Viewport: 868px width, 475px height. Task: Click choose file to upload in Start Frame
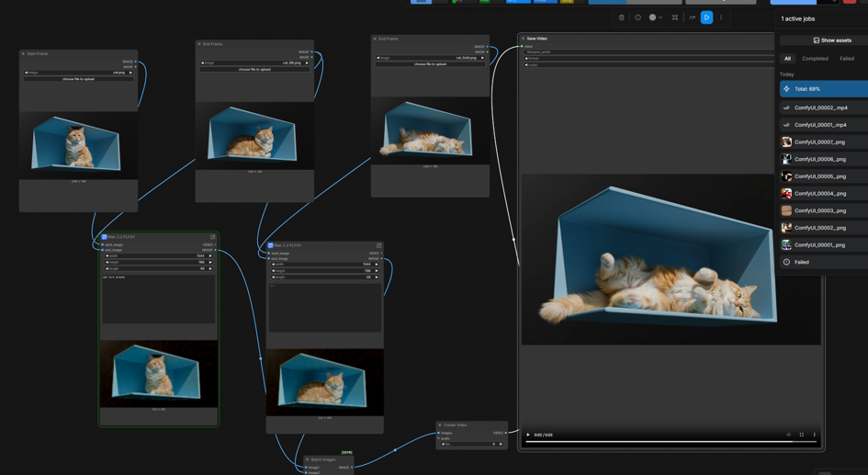[x=79, y=79]
